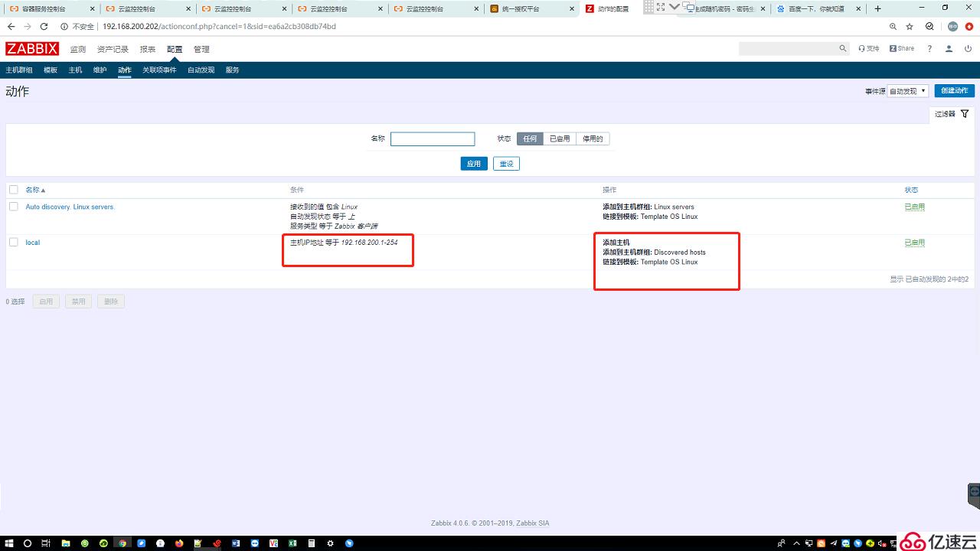The height and width of the screenshot is (551, 980).
Task: Open the browser profile avatar
Action: point(953,26)
